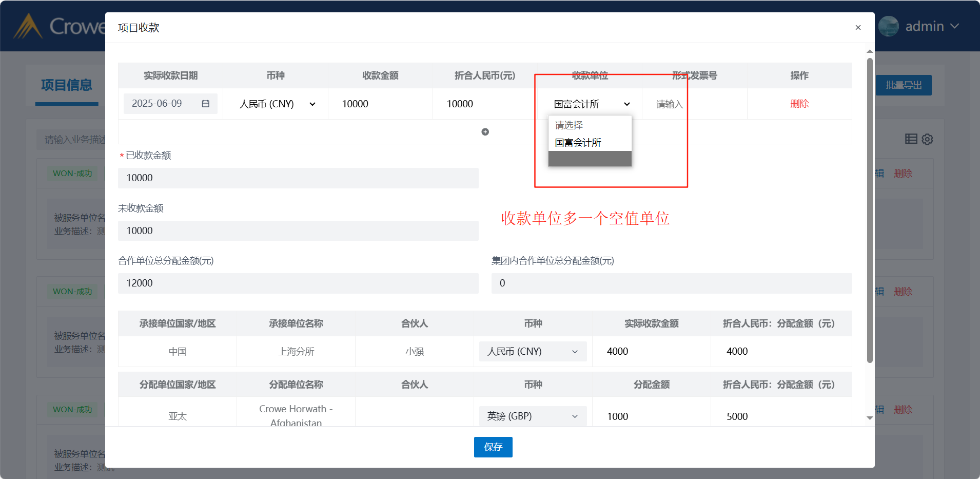Click the 批量导出 button behind the dialog
This screenshot has height=479, width=980.
(904, 85)
